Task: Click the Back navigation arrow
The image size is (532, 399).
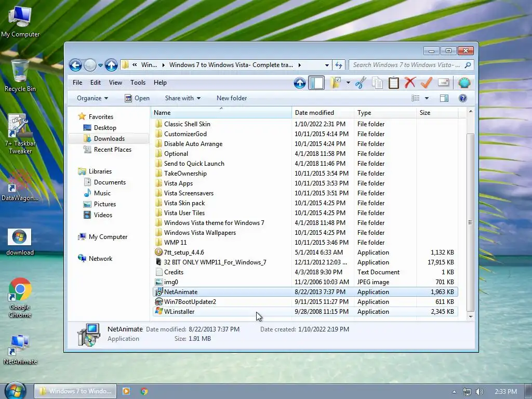Action: click(75, 65)
